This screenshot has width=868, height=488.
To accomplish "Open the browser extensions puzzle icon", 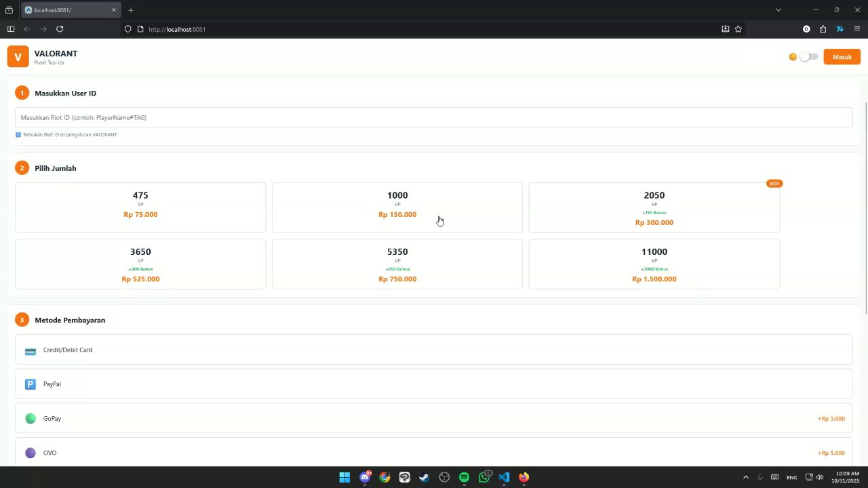I will tap(823, 29).
